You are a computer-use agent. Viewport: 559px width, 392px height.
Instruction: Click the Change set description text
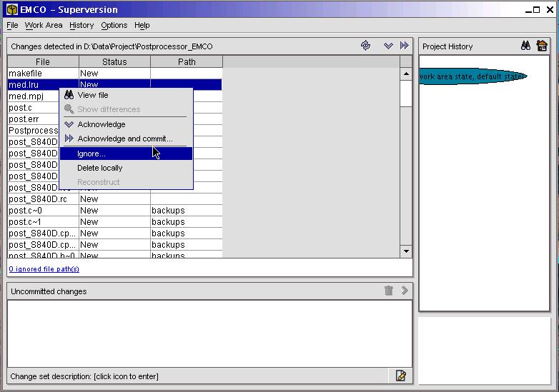coord(84,376)
